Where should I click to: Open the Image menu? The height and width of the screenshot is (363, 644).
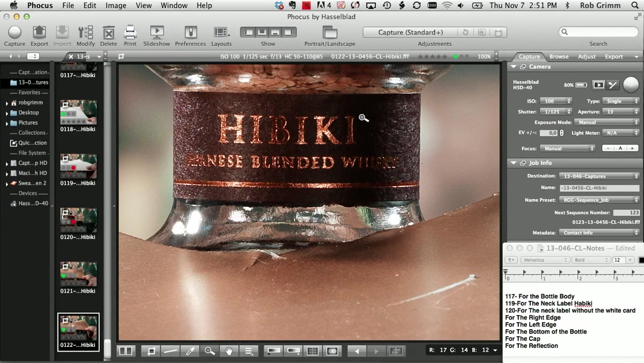tap(116, 5)
